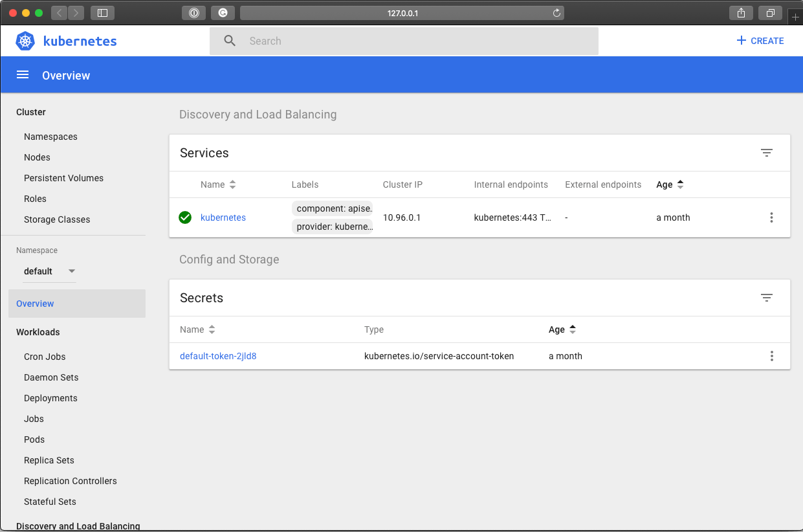Open Deployments in sidebar
Image resolution: width=803 pixels, height=532 pixels.
[x=50, y=398]
